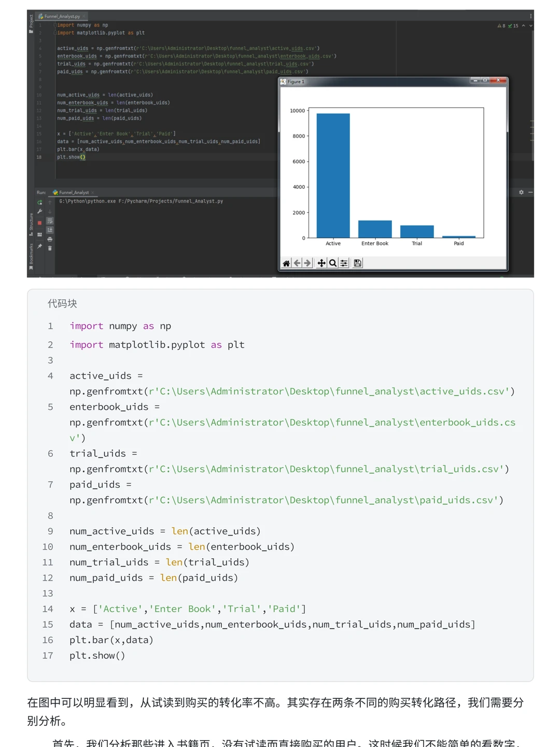The image size is (560, 747).
Task: Click the up chevron next to inspections
Action: 523,25
